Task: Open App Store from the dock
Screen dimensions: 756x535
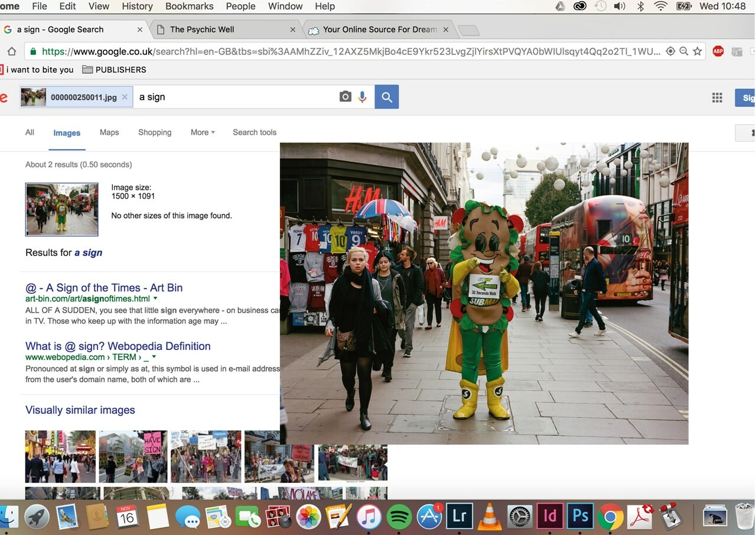Action: pos(429,517)
